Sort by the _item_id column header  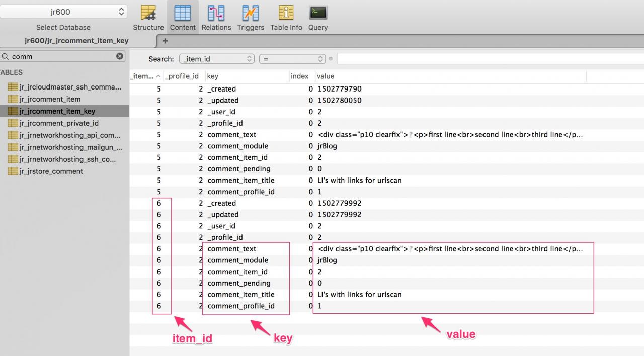[x=144, y=76]
